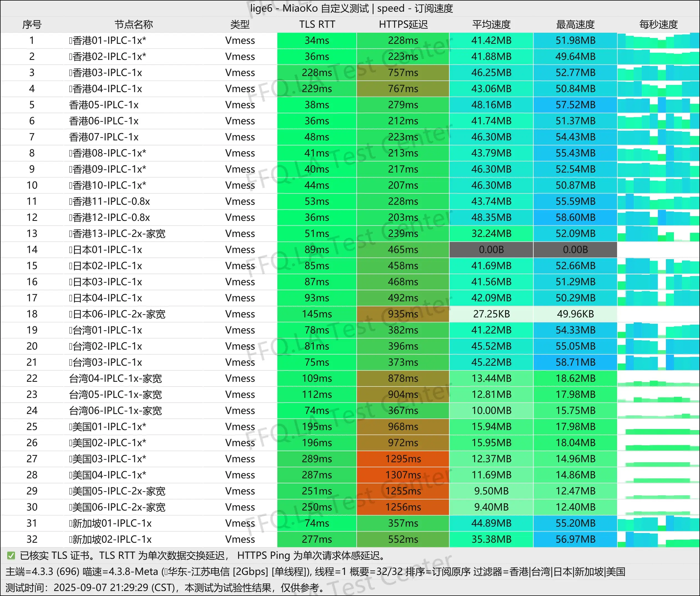The image size is (700, 596).
Task: Click the 27.25KB average speed cell
Action: (x=491, y=314)
